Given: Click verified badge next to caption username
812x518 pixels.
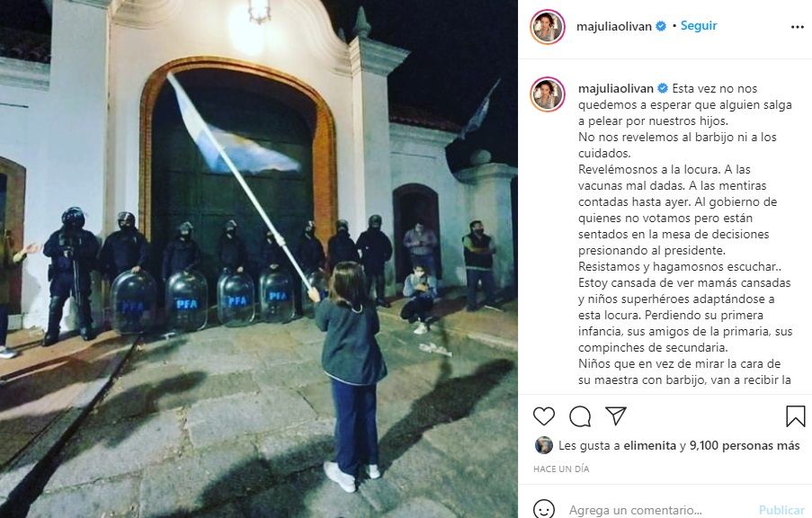Looking at the screenshot, I should pyautogui.click(x=663, y=88).
